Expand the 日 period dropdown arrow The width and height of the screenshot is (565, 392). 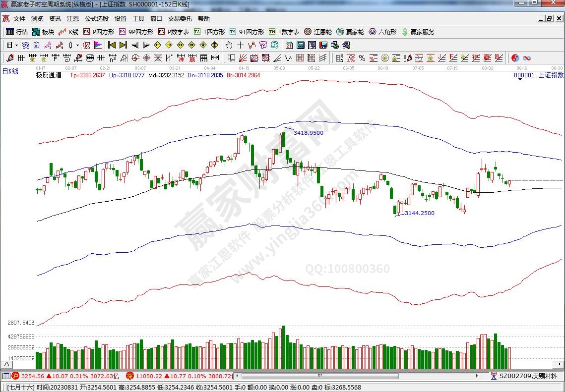tap(16, 45)
